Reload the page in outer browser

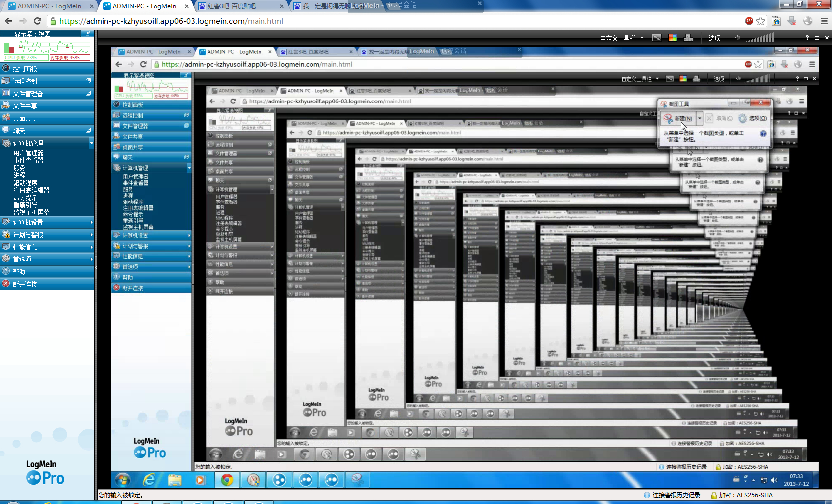pos(37,21)
